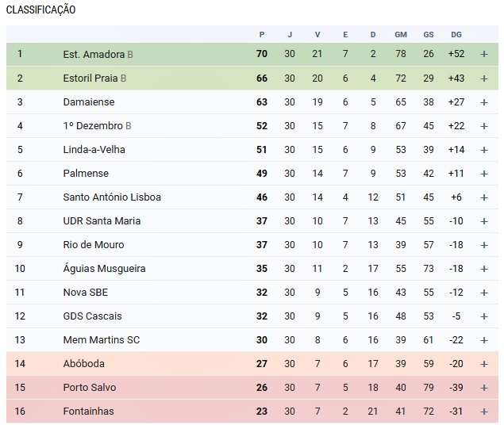Click the plus icon for Damaiense
This screenshot has height=425, width=504.
click(x=484, y=102)
